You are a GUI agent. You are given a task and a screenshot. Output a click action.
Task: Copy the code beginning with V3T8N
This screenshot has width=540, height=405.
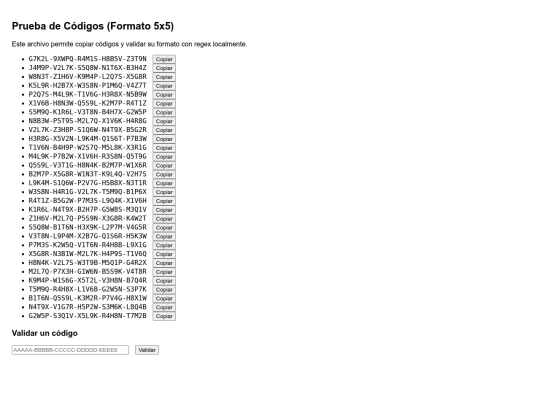pos(164,237)
